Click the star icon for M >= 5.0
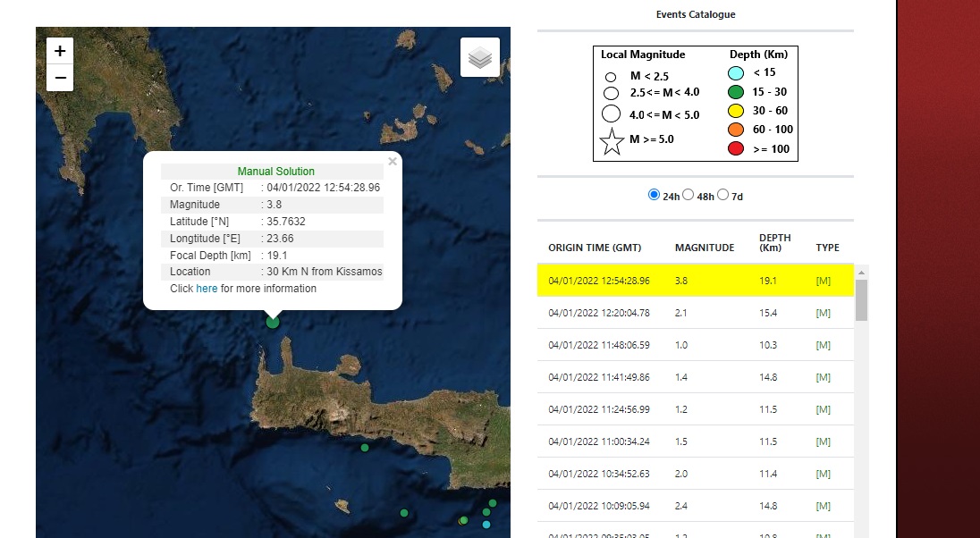The height and width of the screenshot is (538, 980). [x=612, y=141]
